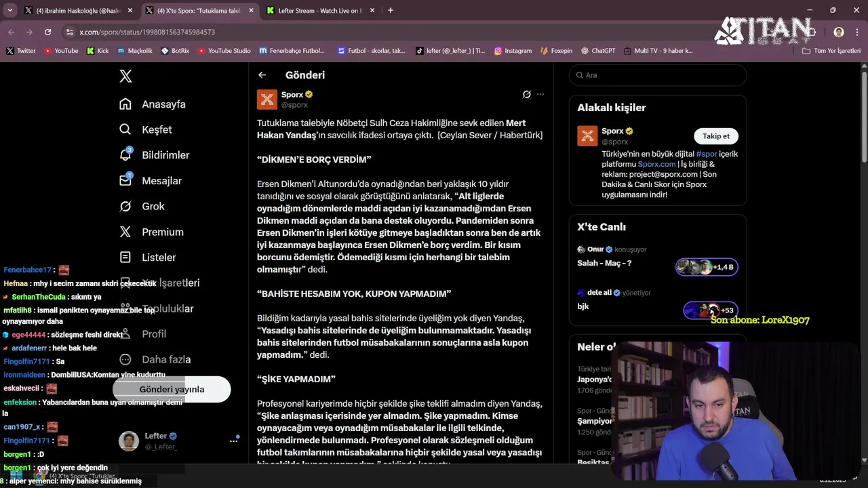Click the Keşfet magnifier icon
Image resolution: width=868 pixels, height=488 pixels.
[125, 129]
